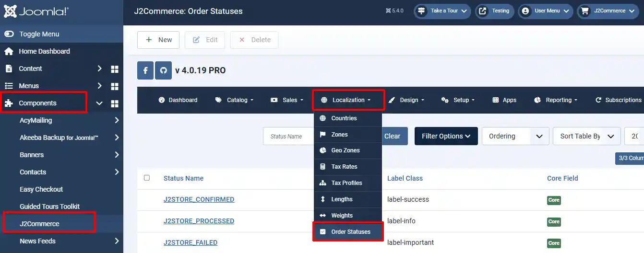Click the Delete toolbar button
This screenshot has width=644, height=253.
[x=254, y=40]
